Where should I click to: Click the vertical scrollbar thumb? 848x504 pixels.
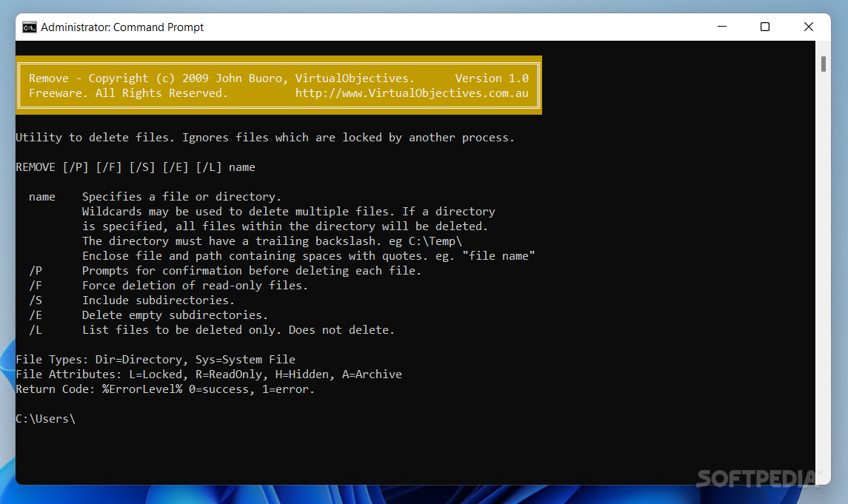pyautogui.click(x=823, y=64)
